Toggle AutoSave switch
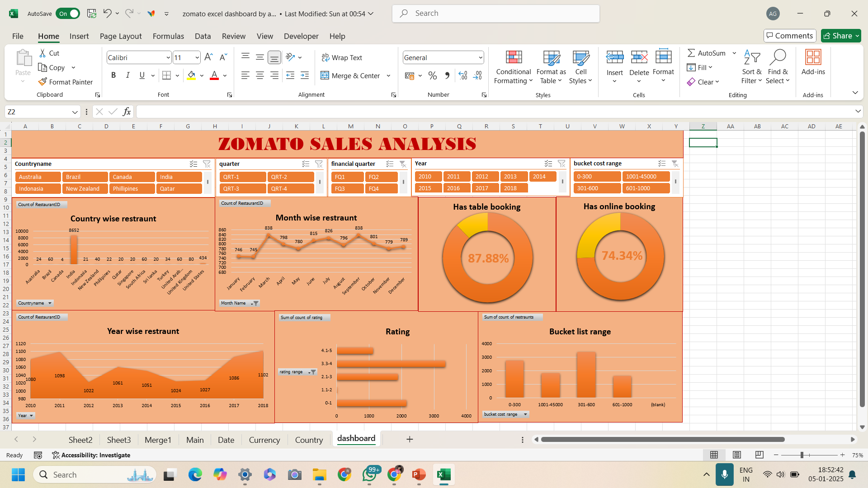The image size is (868, 488). (68, 14)
